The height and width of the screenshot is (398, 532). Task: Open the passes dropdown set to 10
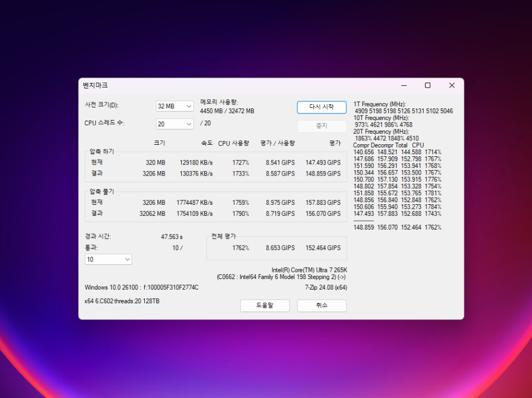[108, 259]
